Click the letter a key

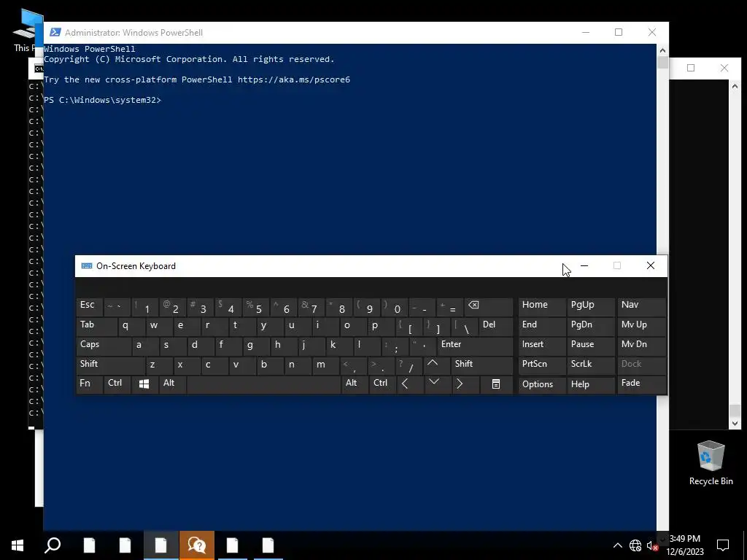[x=144, y=346]
